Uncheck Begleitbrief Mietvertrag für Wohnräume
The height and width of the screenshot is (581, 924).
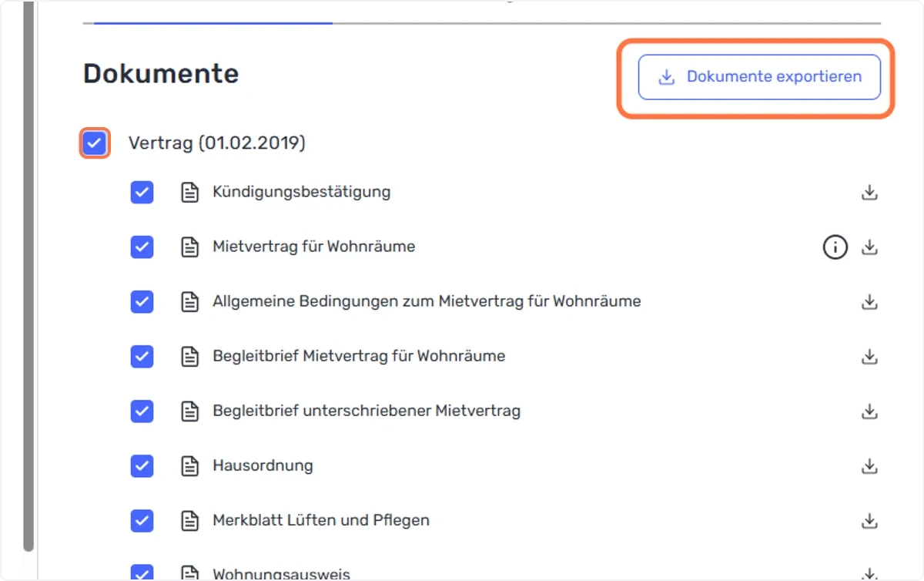[x=142, y=357]
